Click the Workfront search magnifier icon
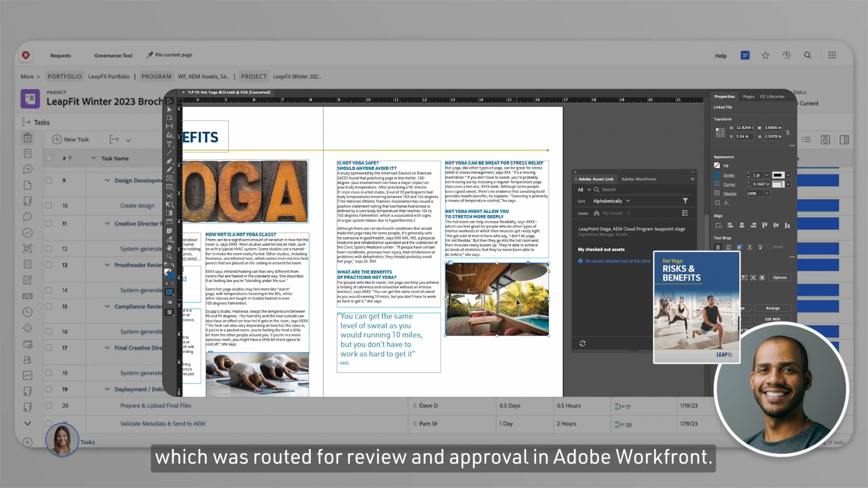The height and width of the screenshot is (488, 868). pos(808,55)
